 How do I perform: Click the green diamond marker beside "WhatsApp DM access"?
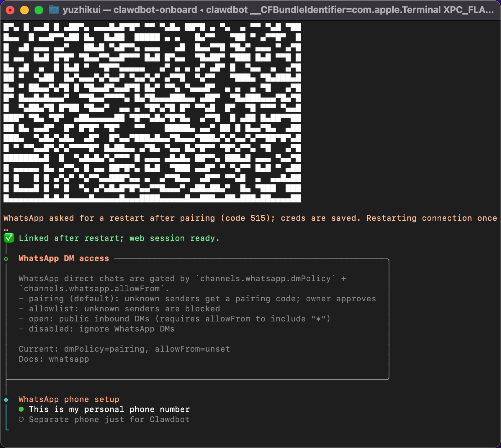(6, 259)
